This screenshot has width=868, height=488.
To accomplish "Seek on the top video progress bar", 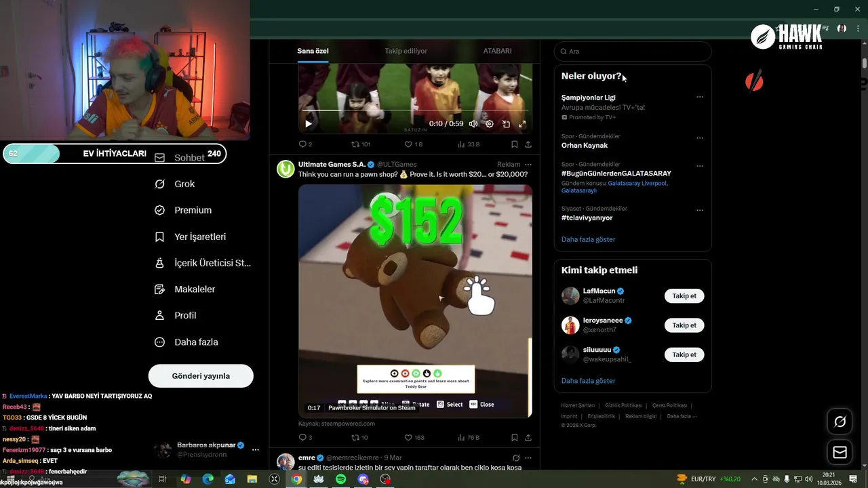I will [415, 110].
